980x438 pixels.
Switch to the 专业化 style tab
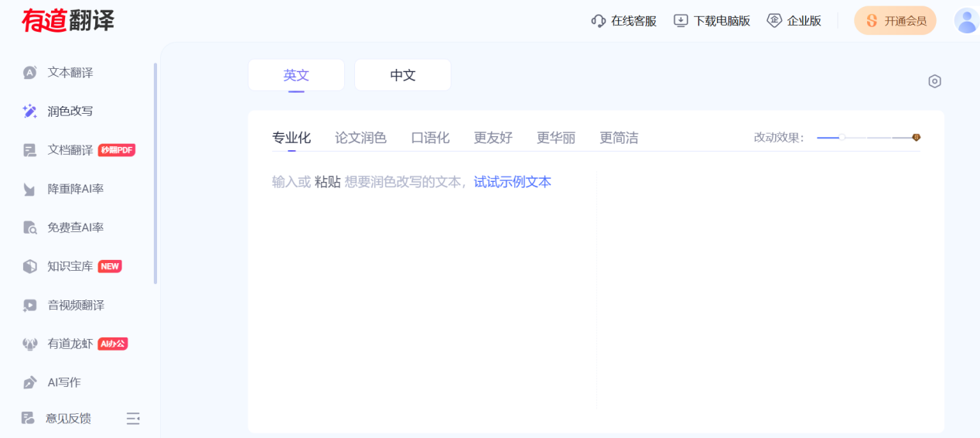292,138
